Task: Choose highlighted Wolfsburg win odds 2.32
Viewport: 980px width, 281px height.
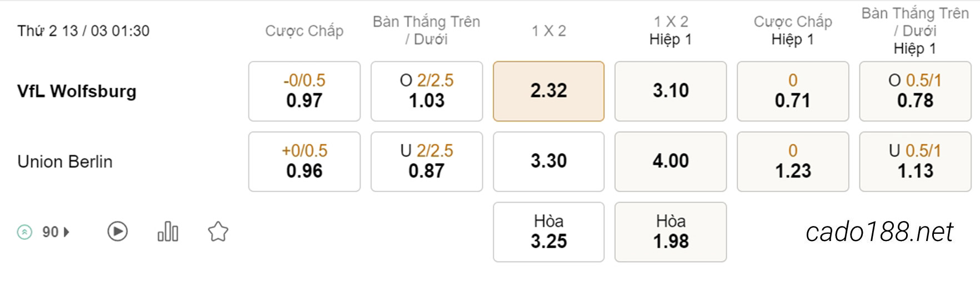Action: pyautogui.click(x=549, y=91)
